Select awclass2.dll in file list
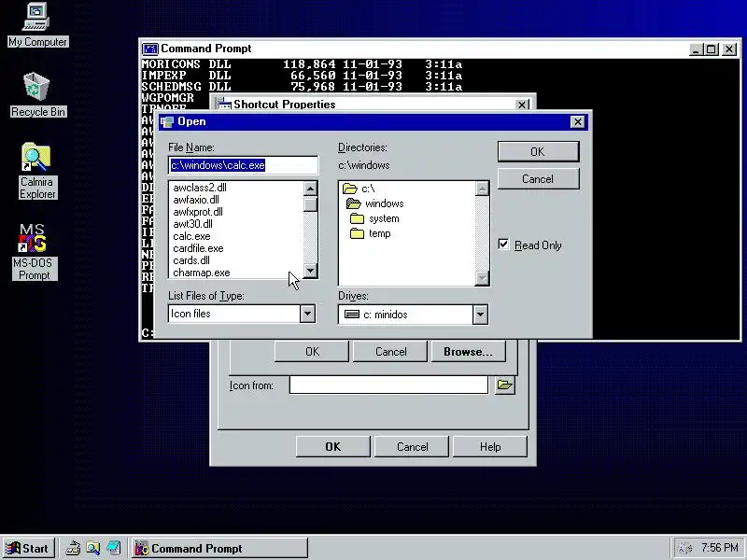This screenshot has height=560, width=747. click(x=200, y=188)
